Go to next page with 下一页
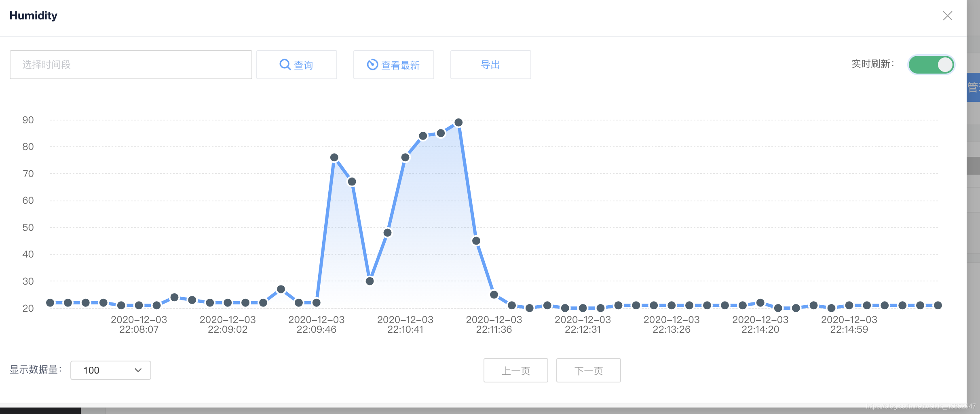Viewport: 980px width, 414px height. click(x=588, y=370)
